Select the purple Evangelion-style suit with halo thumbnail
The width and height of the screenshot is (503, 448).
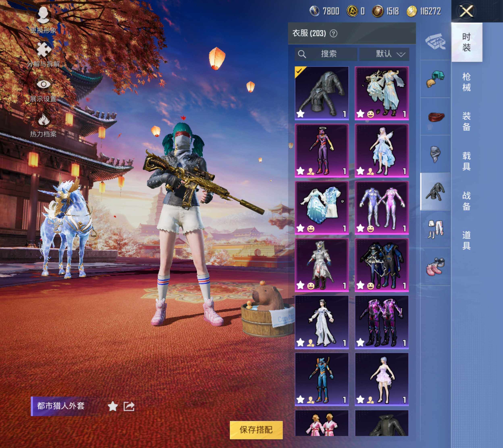[x=322, y=150]
